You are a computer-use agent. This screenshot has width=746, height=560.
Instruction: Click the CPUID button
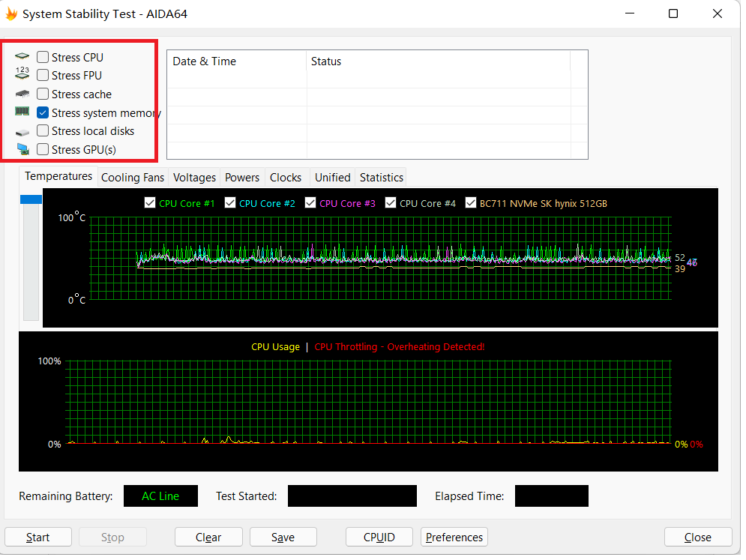[379, 538]
